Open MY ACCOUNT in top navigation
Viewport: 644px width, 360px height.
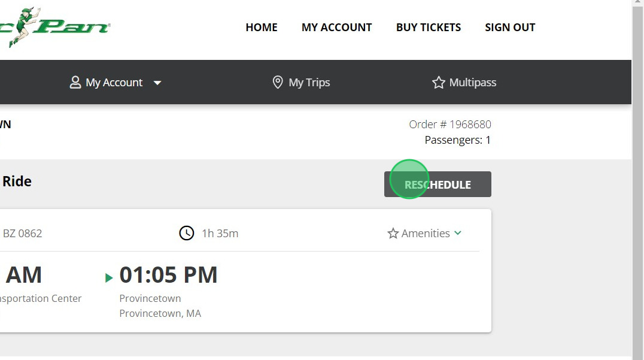click(x=337, y=27)
